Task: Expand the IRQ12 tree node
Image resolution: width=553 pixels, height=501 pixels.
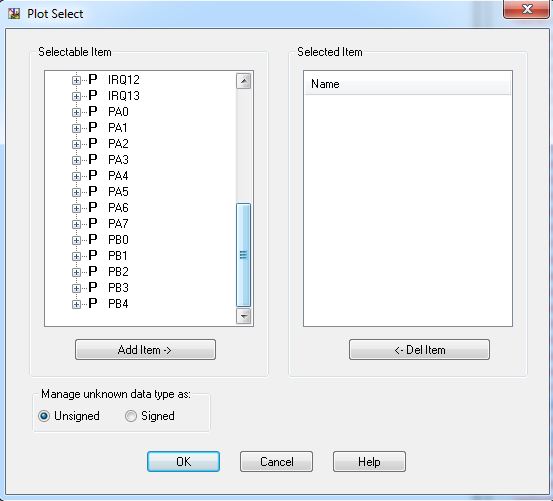Action: point(76,80)
